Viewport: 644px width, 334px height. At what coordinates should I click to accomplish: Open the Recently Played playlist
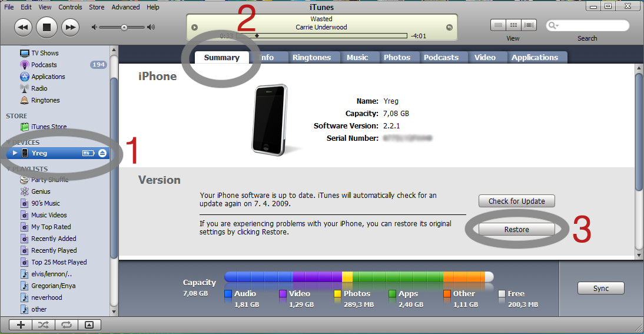point(55,250)
